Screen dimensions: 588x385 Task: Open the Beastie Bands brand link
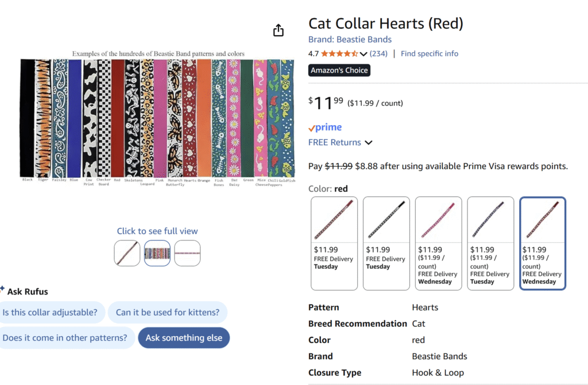[x=350, y=40]
